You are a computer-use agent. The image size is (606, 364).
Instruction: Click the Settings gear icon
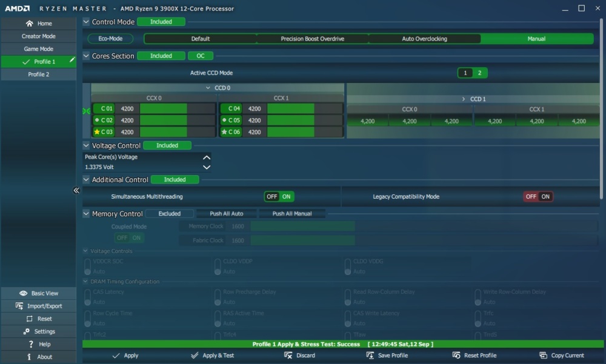26,331
